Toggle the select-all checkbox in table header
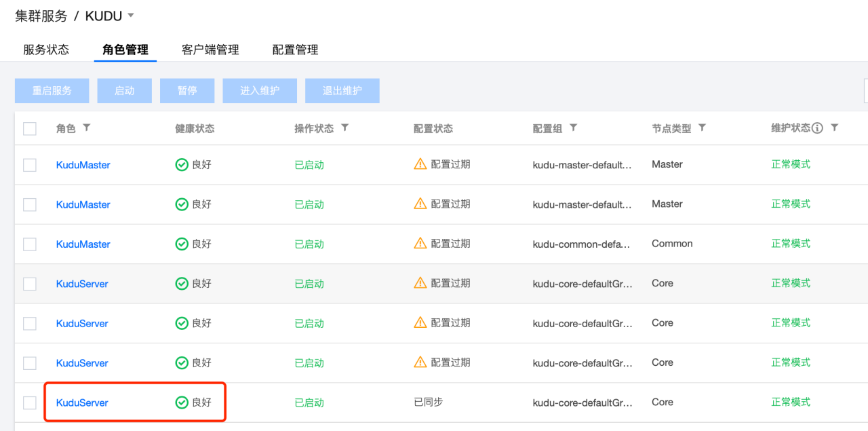 pyautogui.click(x=30, y=128)
